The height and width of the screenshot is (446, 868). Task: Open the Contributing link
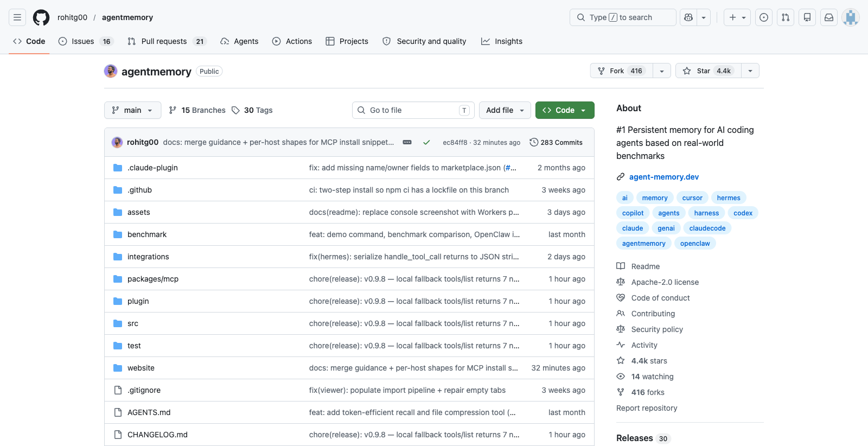pyautogui.click(x=653, y=314)
